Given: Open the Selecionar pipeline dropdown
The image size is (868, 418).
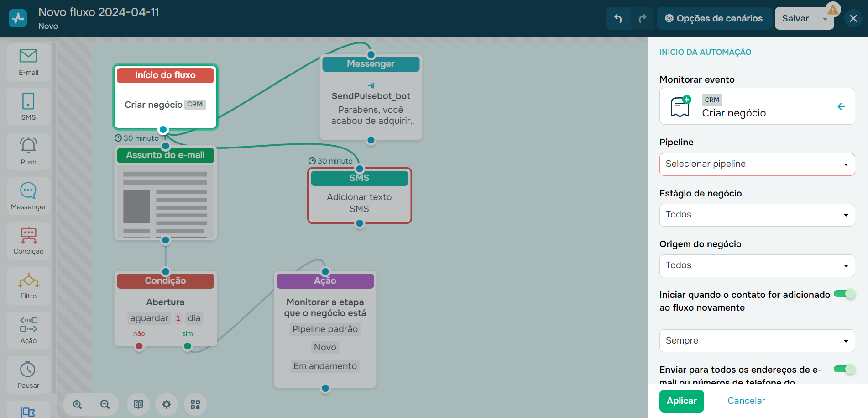Looking at the screenshot, I should [x=757, y=164].
